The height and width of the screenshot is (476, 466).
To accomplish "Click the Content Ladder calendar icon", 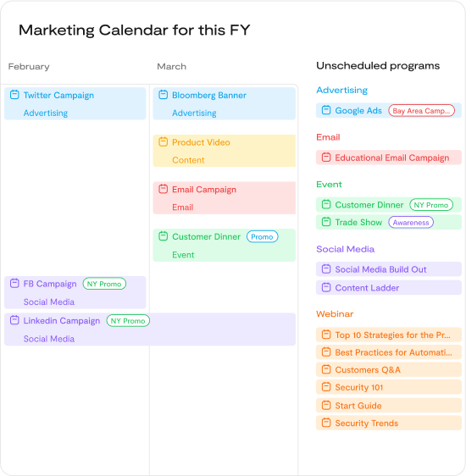I will pyautogui.click(x=326, y=287).
